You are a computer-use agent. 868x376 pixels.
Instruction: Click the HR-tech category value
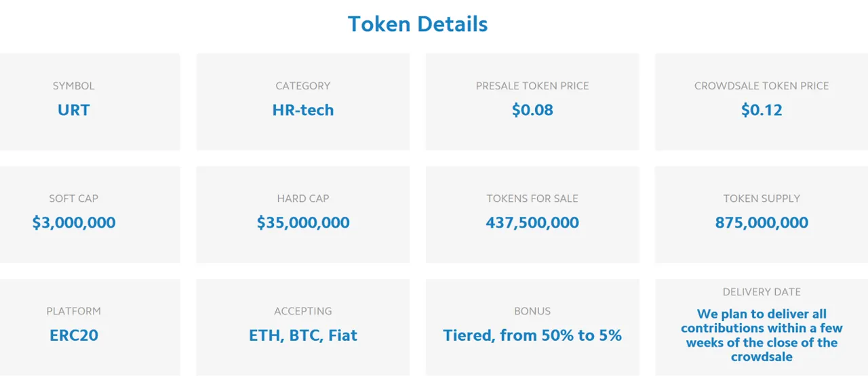click(303, 110)
